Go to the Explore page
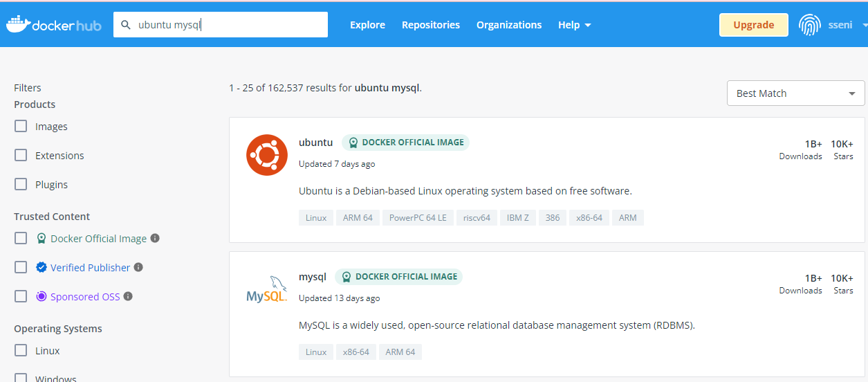868x382 pixels. pos(367,25)
